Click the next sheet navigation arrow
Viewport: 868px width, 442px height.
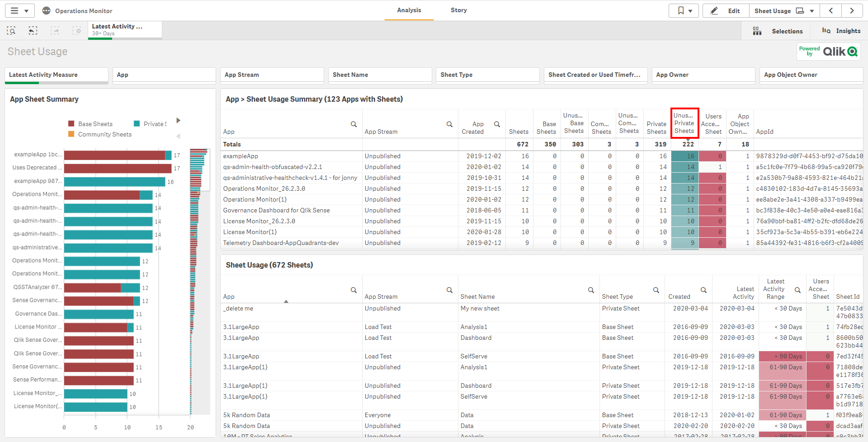pyautogui.click(x=852, y=10)
